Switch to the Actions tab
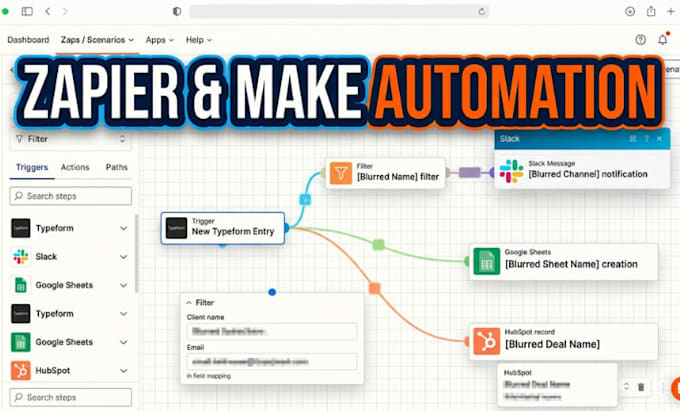The height and width of the screenshot is (411, 680). pos(75,167)
